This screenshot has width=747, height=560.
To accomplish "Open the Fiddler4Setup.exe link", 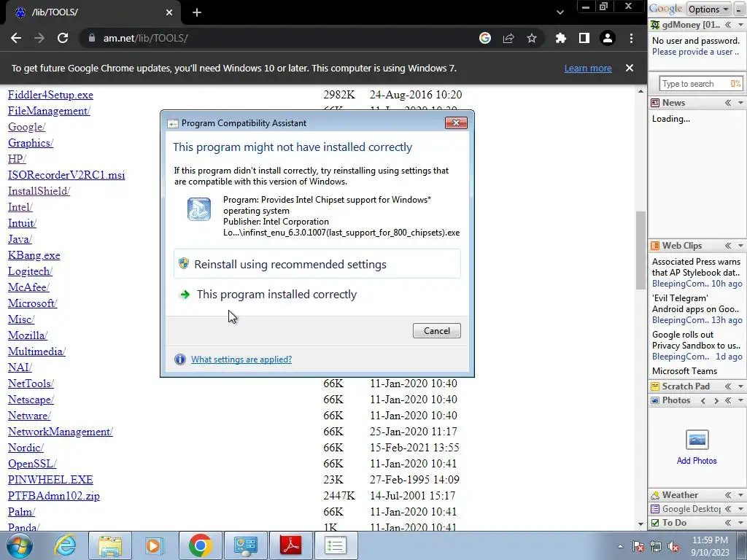I will [x=50, y=95].
